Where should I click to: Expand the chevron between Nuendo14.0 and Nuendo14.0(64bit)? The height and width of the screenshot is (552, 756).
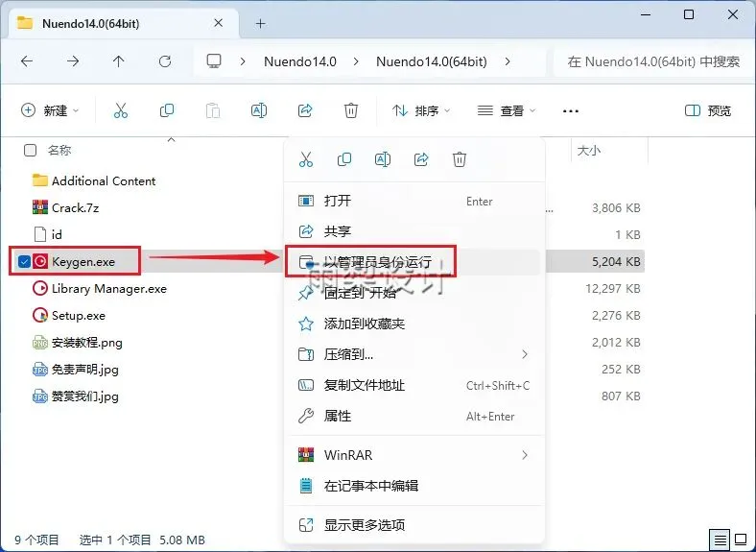coord(356,61)
